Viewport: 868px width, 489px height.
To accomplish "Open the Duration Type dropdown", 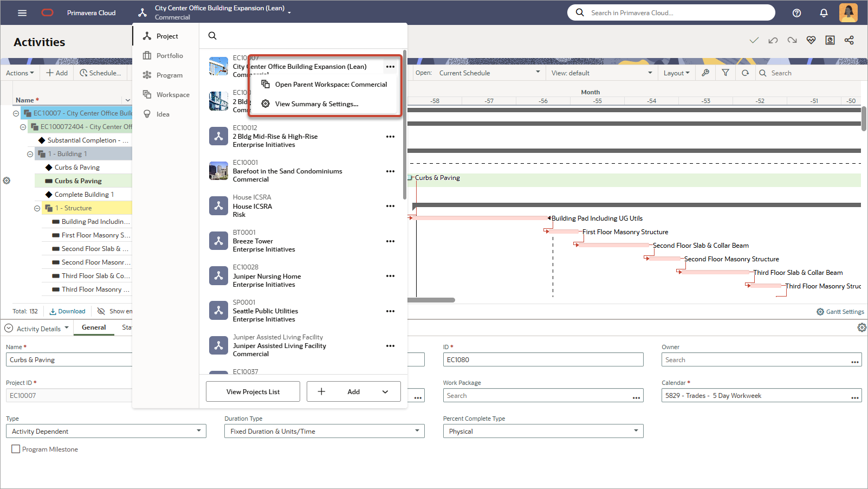I will tap(325, 432).
